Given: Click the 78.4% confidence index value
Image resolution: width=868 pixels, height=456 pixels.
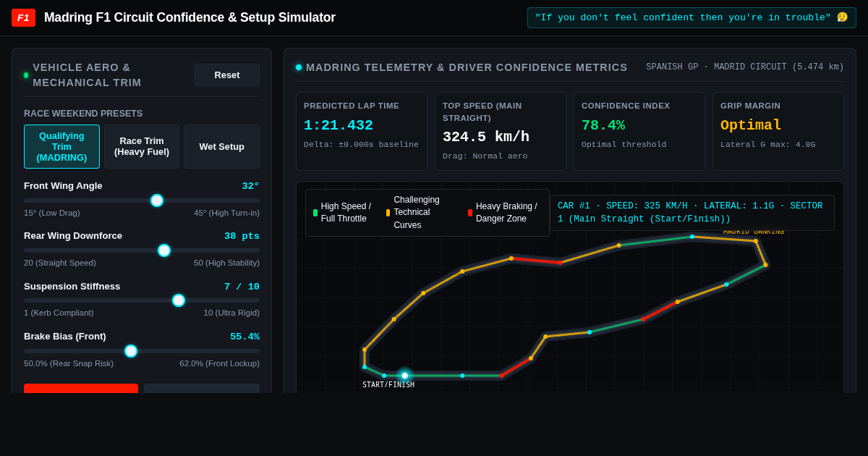Looking at the screenshot, I should (x=603, y=125).
